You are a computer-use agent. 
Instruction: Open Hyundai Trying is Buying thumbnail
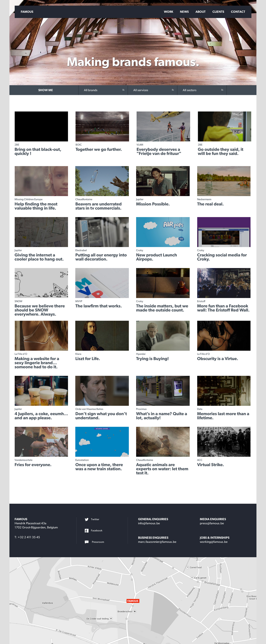pyautogui.click(x=163, y=336)
